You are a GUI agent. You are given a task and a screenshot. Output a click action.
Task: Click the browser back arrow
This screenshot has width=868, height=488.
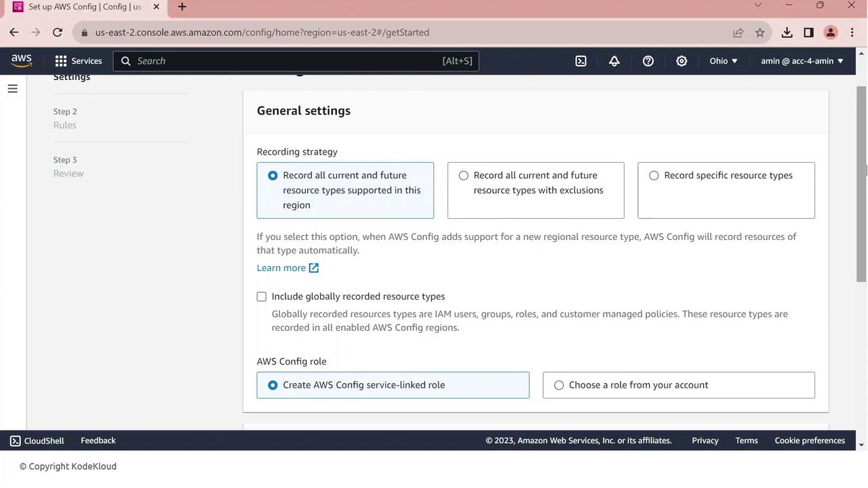[x=14, y=33]
